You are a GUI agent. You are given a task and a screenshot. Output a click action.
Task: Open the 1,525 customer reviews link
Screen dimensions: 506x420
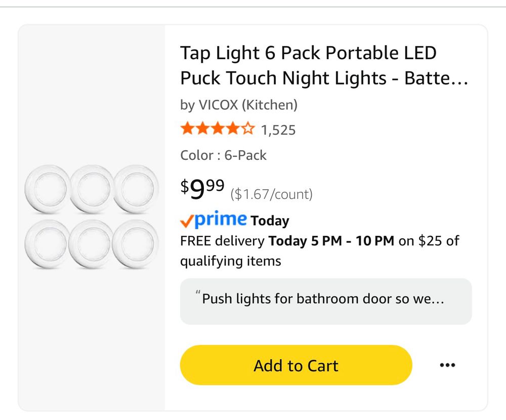[278, 130]
